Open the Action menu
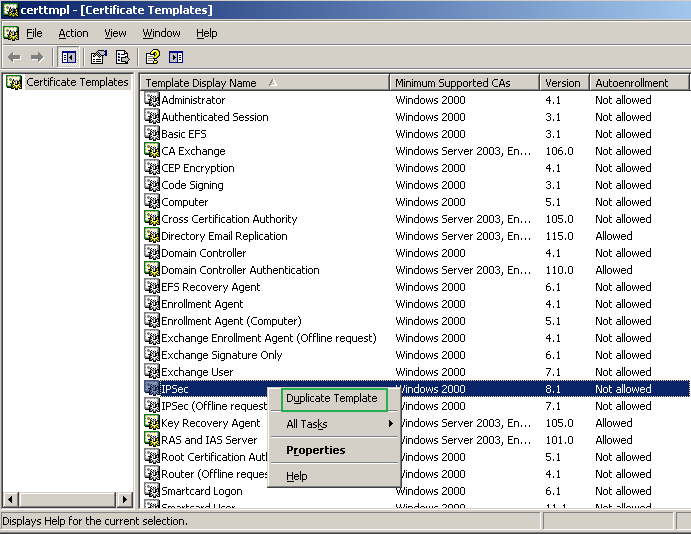 click(73, 33)
